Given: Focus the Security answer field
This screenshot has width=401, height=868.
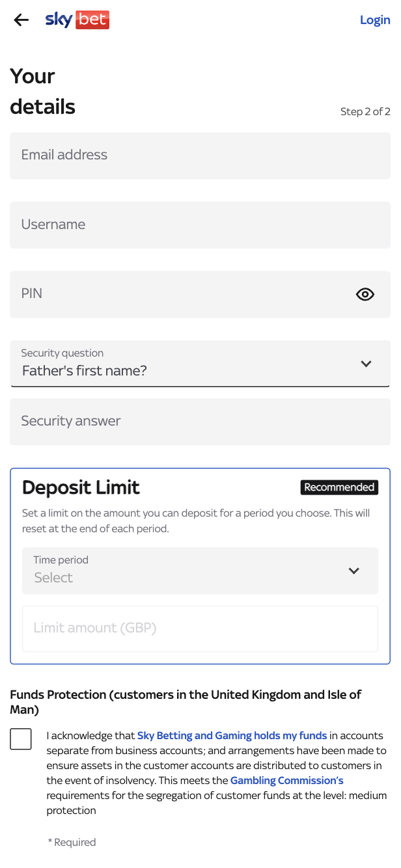Looking at the screenshot, I should 200,422.
